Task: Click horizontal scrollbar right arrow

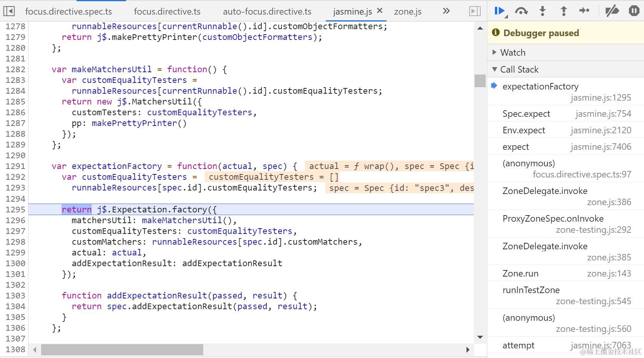Action: tap(468, 350)
